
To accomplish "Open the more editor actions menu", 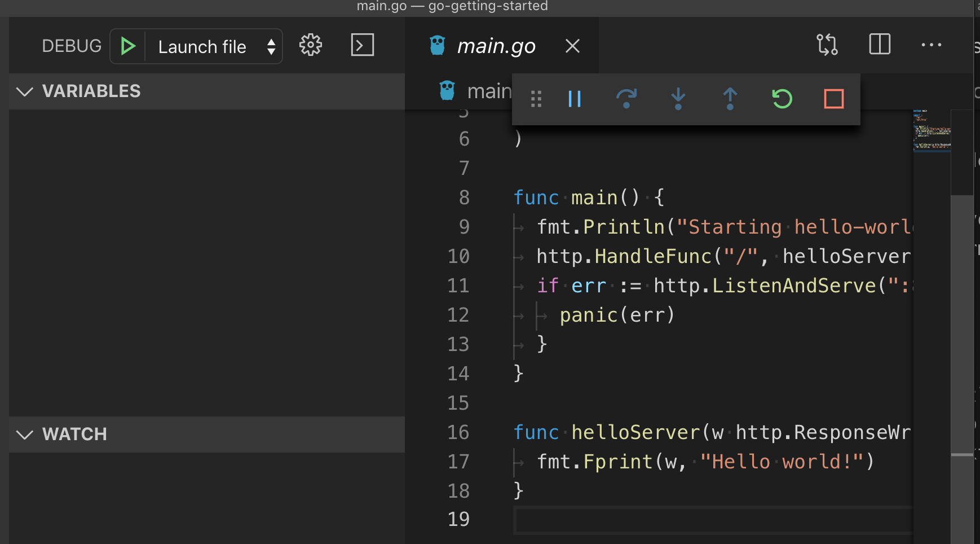I will pos(930,45).
